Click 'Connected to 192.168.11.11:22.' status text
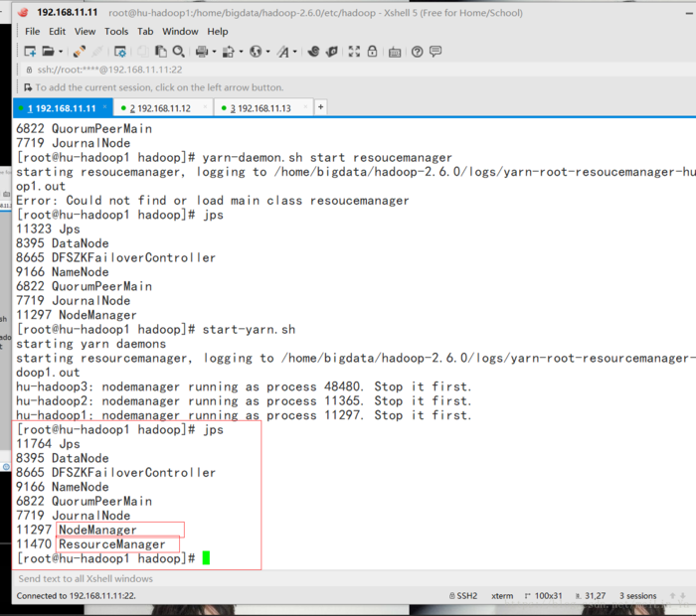This screenshot has width=696, height=616. 76,595
